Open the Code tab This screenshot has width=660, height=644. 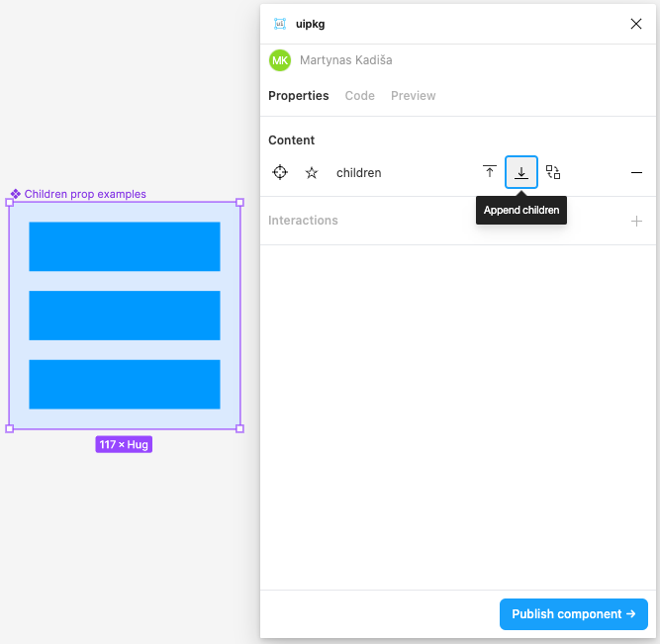[x=359, y=96]
